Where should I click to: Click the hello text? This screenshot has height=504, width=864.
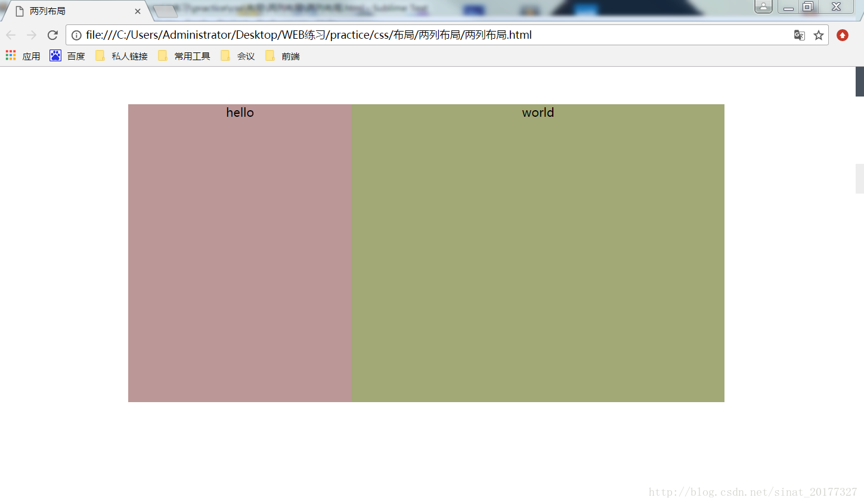click(240, 113)
